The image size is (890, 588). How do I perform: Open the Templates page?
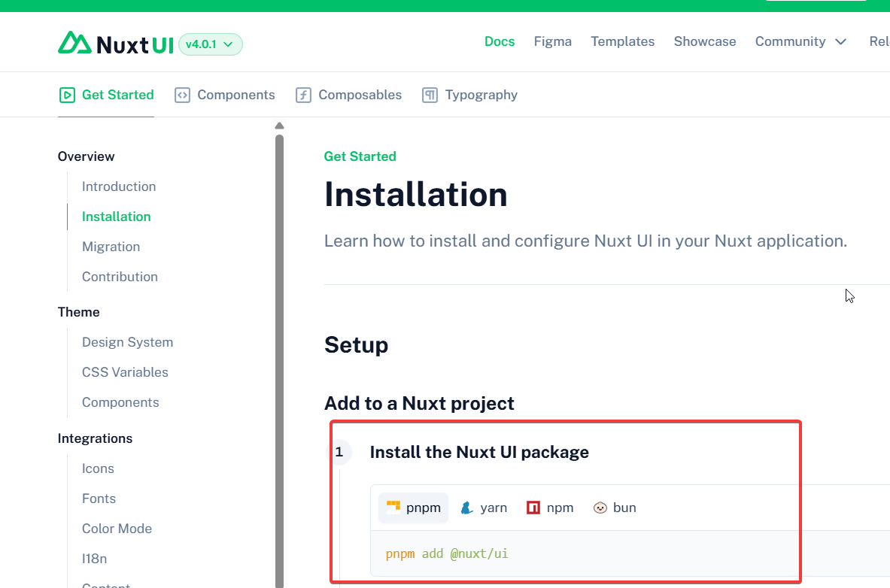coord(622,41)
